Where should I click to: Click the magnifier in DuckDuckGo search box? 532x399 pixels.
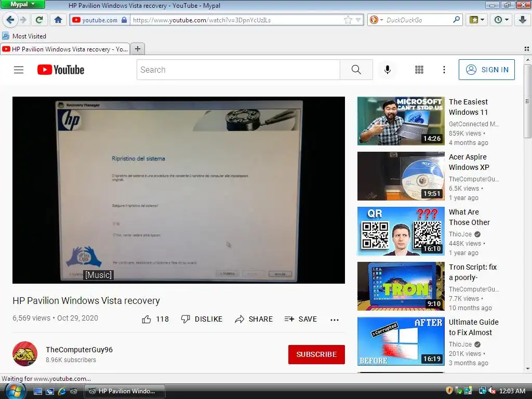point(456,20)
